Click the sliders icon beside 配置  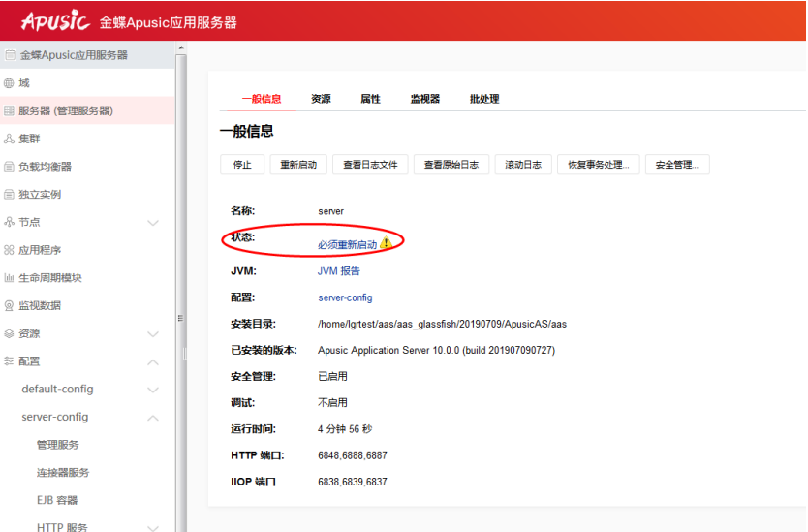coord(9,361)
